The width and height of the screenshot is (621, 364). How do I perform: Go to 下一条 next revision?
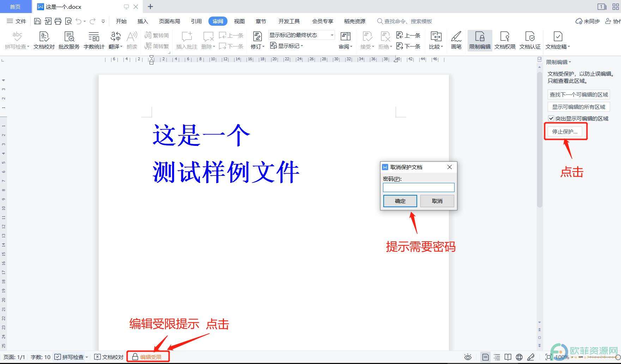pyautogui.click(x=408, y=46)
